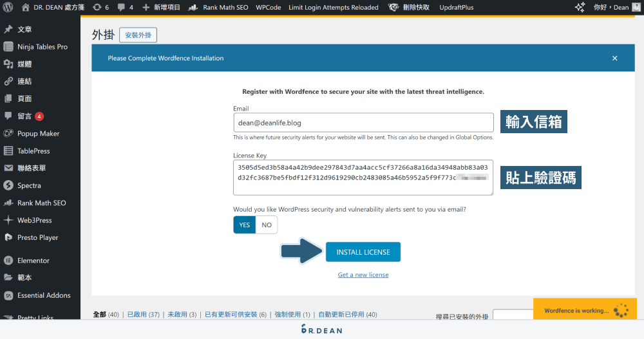
Task: Filter plugins by 自動更新已停用 (40)
Action: [348, 315]
